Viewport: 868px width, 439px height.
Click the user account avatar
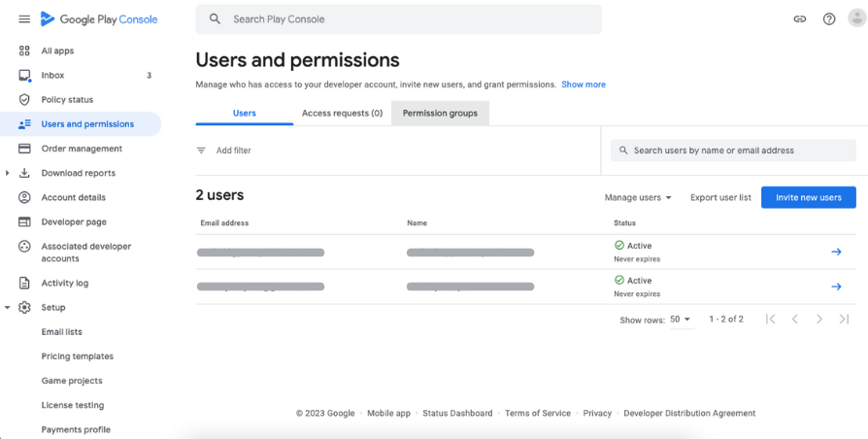[854, 19]
